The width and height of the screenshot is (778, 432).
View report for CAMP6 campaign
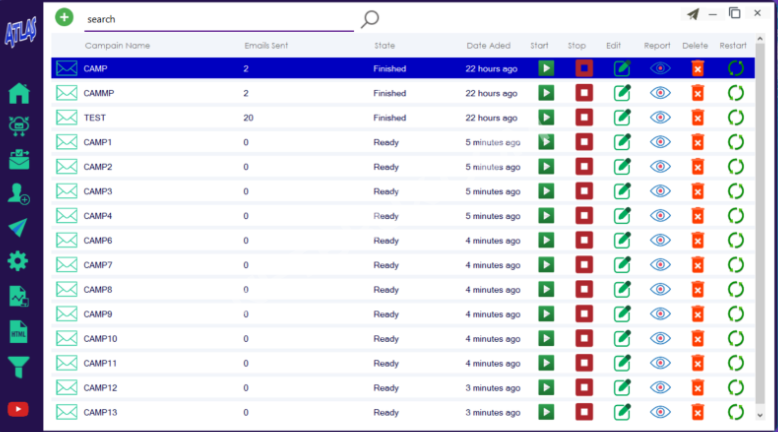pos(660,240)
